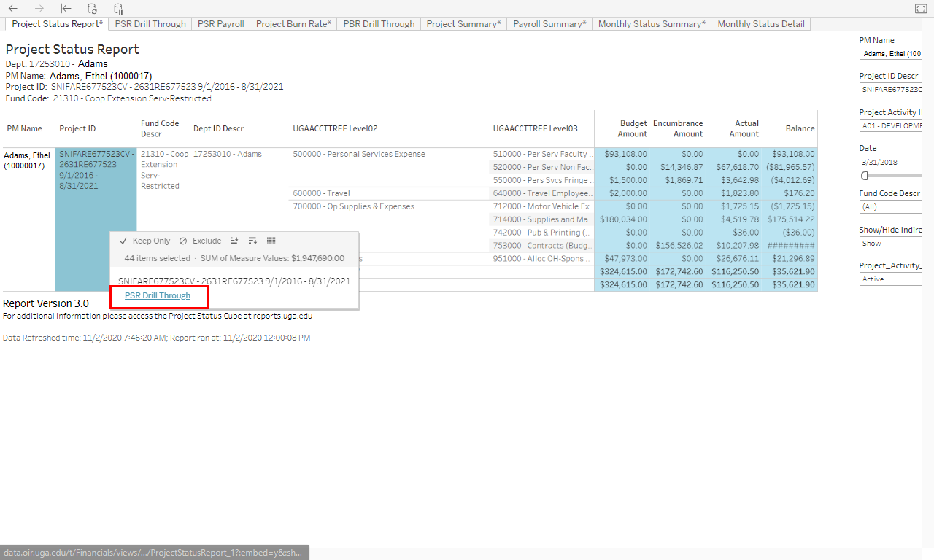
Task: Switch to the Monthly Status Summary tab
Action: [652, 24]
